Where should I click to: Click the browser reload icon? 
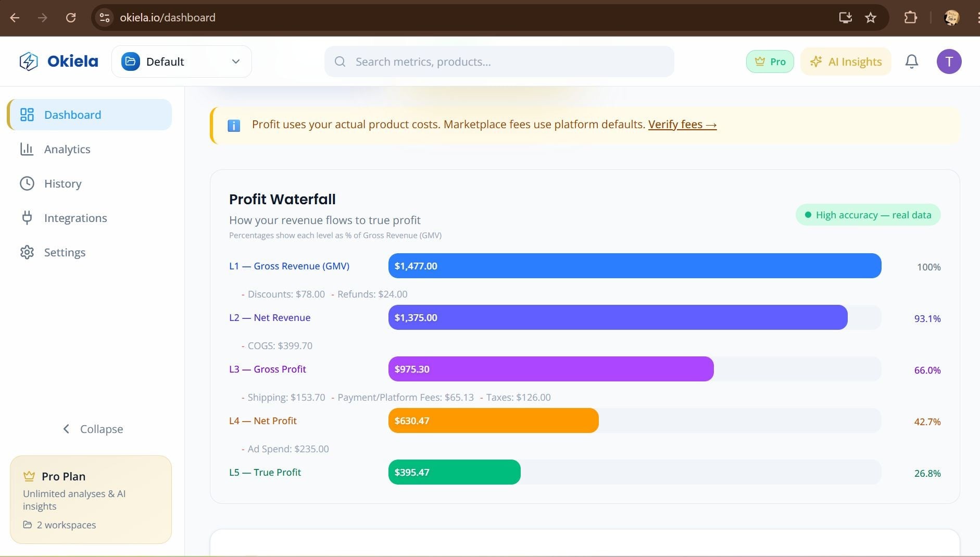(x=71, y=18)
